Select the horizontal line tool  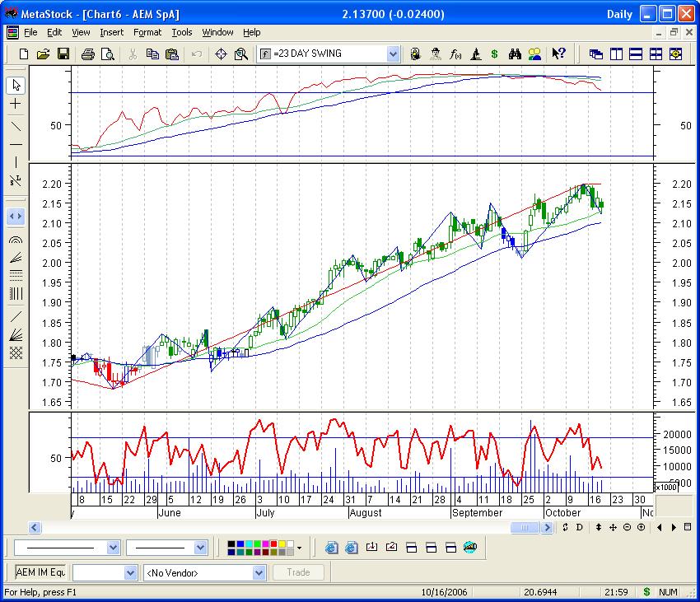[x=15, y=144]
